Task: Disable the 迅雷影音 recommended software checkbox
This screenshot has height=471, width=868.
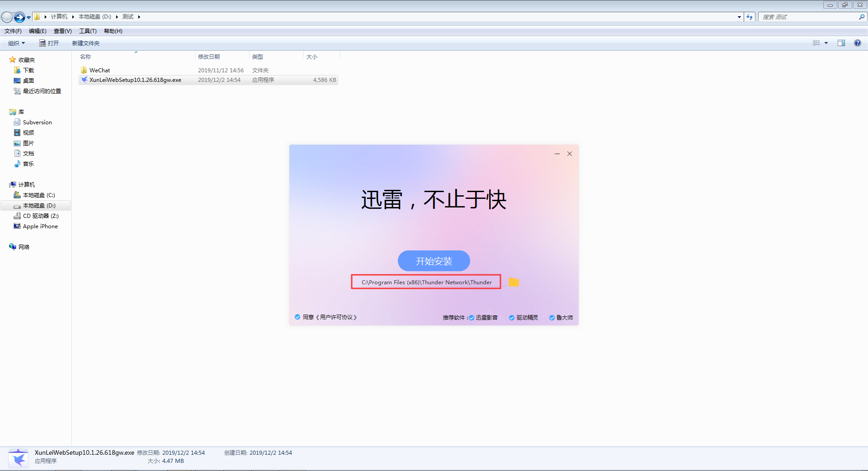Action: point(471,317)
